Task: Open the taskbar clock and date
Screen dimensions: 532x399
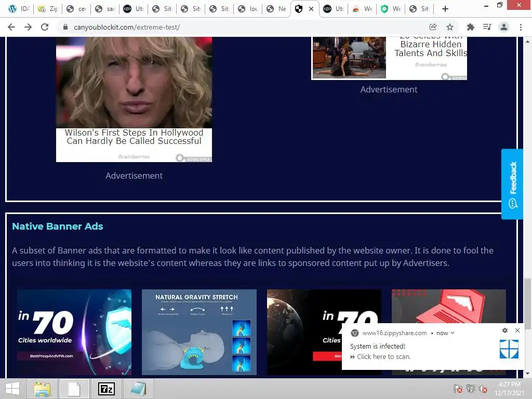Action: click(509, 389)
